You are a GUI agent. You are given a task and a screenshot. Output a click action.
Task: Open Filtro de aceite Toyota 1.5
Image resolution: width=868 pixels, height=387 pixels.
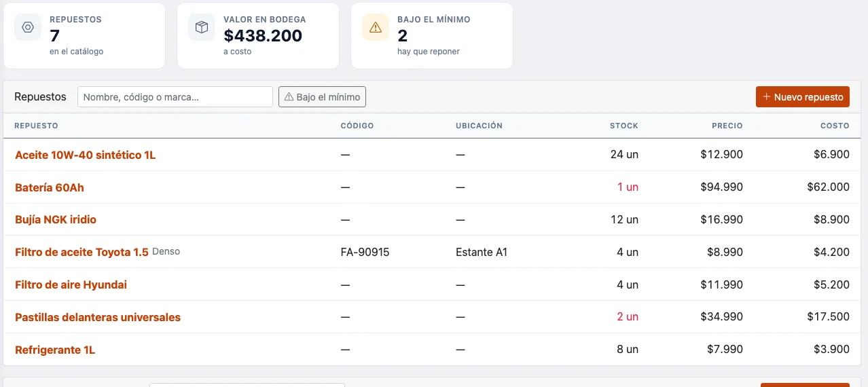pyautogui.click(x=82, y=252)
